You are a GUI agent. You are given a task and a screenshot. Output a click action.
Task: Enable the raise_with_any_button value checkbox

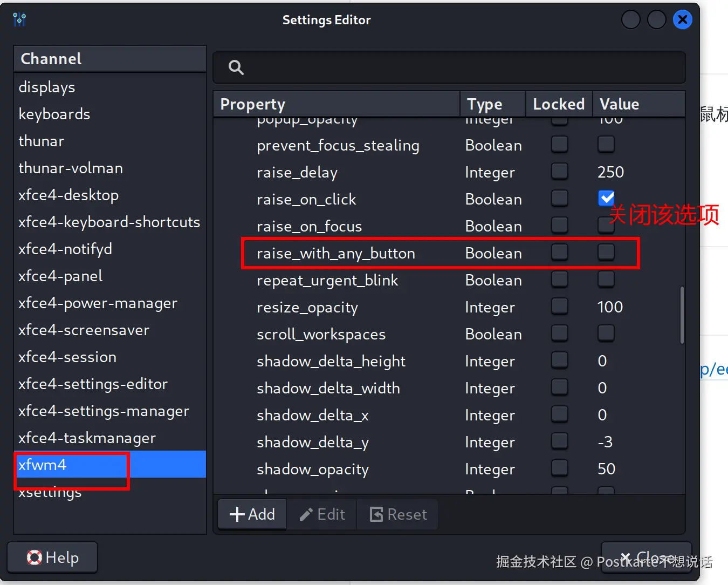pos(606,252)
